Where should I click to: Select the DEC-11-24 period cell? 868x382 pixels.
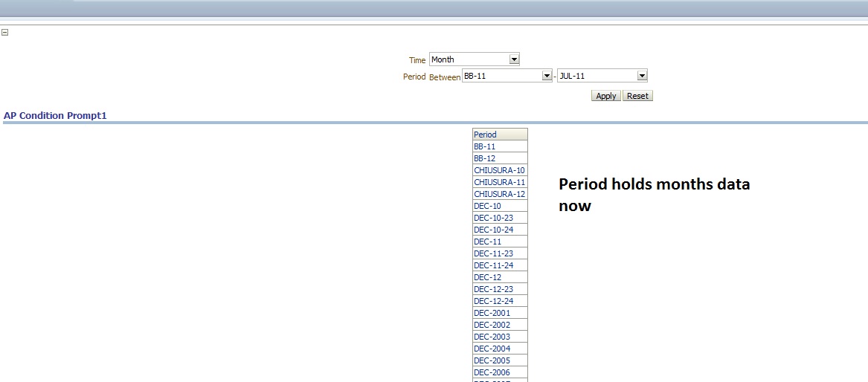[x=500, y=265]
